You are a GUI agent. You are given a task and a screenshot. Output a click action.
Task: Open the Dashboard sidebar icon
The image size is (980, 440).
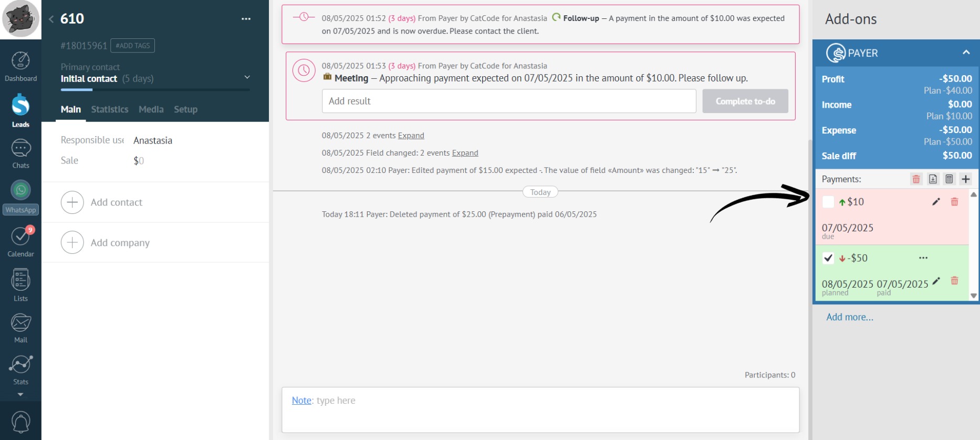click(20, 66)
